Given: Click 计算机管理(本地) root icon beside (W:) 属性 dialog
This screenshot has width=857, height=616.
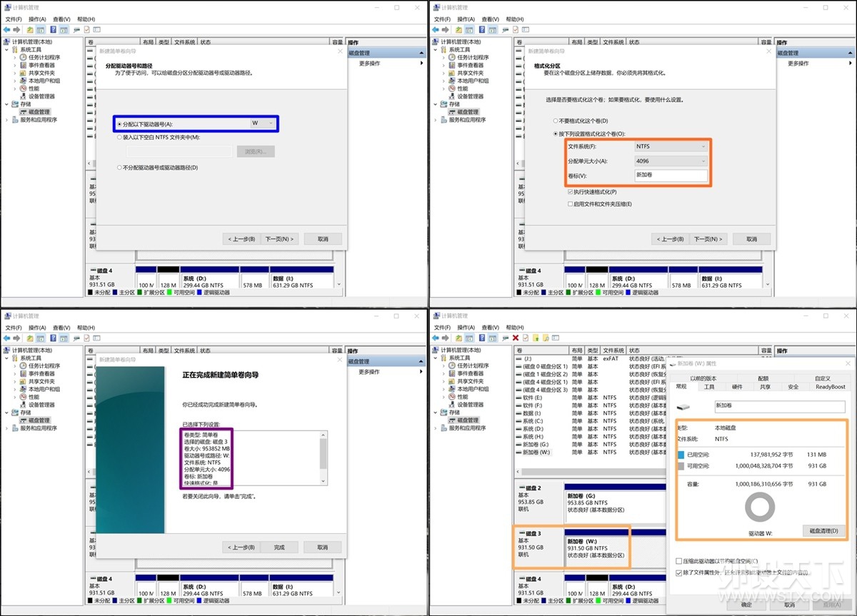Looking at the screenshot, I should 436,350.
